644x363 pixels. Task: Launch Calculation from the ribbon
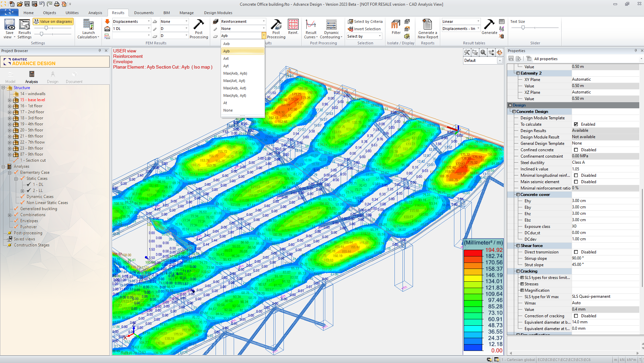click(88, 29)
